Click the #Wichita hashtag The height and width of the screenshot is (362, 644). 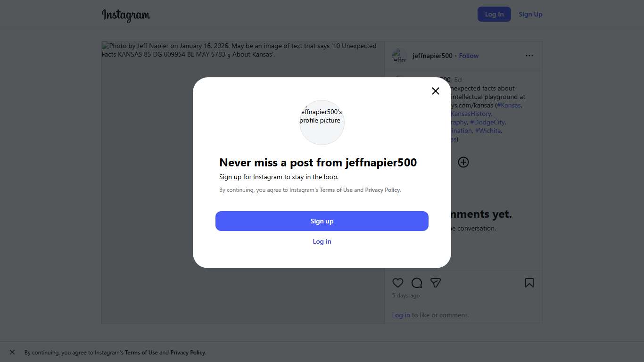coord(488,131)
